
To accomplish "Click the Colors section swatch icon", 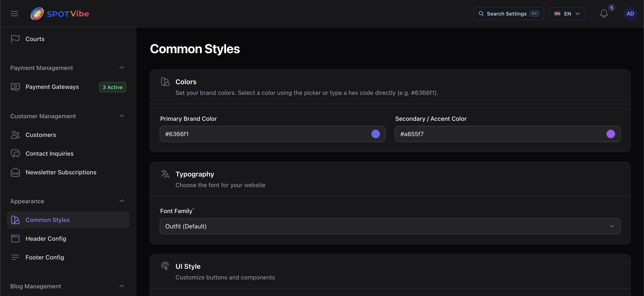I will coord(165,82).
